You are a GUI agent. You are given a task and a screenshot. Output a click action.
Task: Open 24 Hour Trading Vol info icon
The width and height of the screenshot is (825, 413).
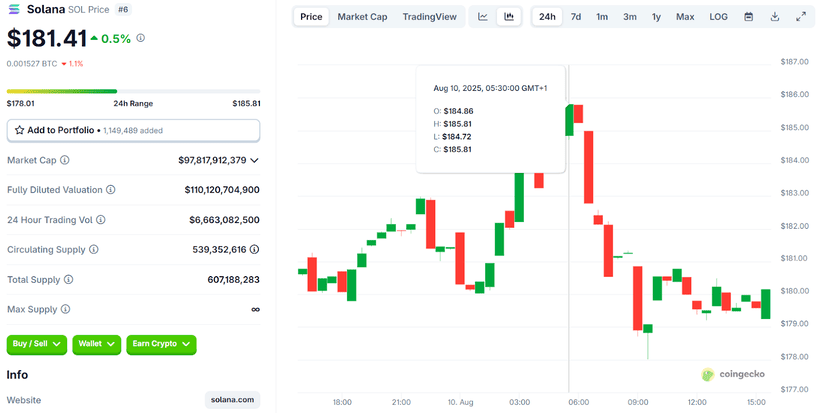tap(100, 219)
